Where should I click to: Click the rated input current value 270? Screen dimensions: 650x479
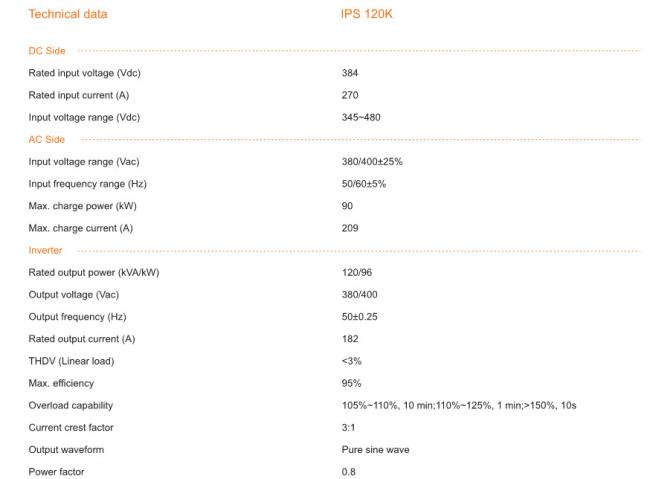click(x=350, y=95)
